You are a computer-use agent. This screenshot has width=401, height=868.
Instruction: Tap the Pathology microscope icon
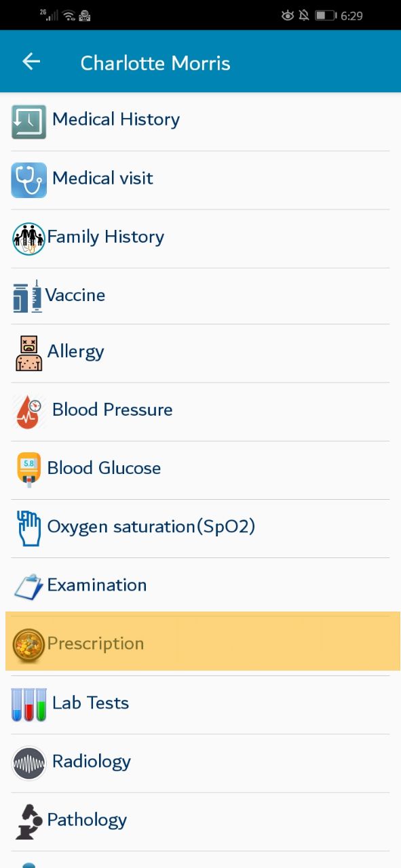[28, 822]
